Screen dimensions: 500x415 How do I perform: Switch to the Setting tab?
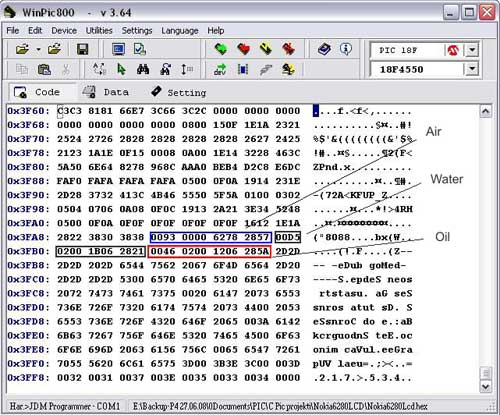[179, 92]
